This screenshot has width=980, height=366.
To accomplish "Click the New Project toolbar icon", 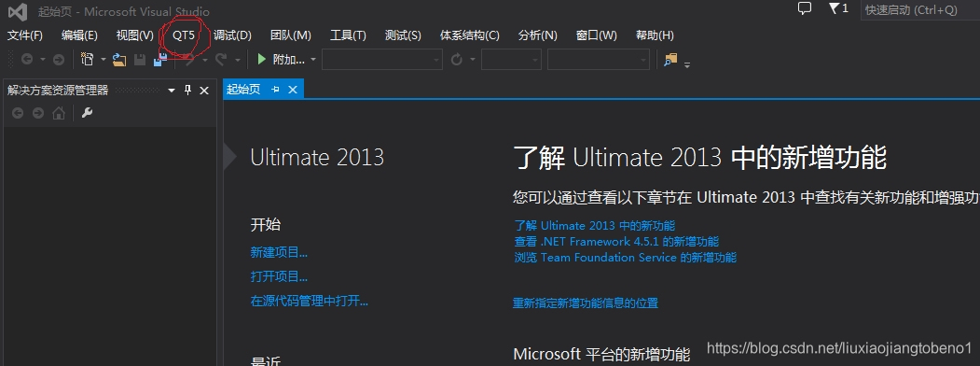I will [88, 60].
